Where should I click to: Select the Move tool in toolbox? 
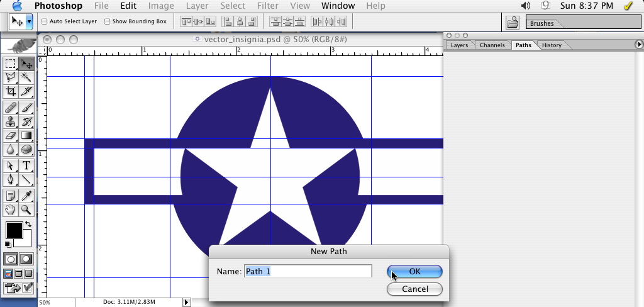pos(26,64)
